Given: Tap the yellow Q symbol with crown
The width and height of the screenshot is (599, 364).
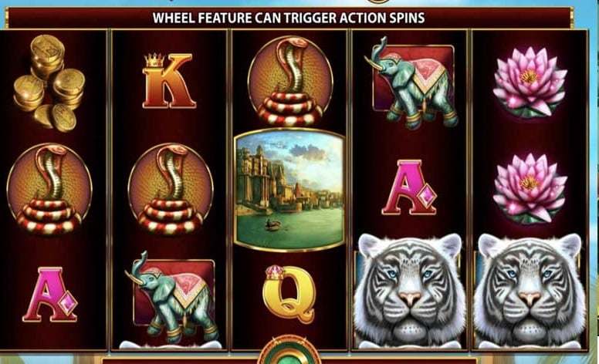Looking at the screenshot, I should (289, 294).
